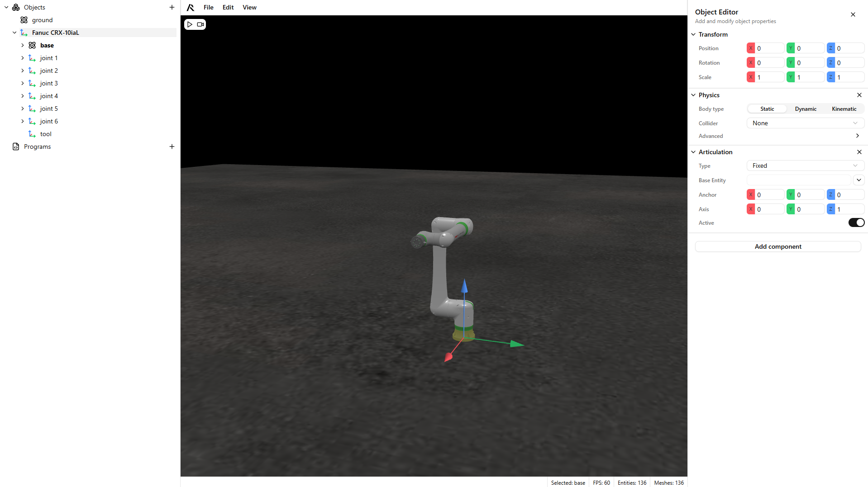Expand the joint 3 tree node
Image resolution: width=868 pixels, height=487 pixels.
[23, 83]
